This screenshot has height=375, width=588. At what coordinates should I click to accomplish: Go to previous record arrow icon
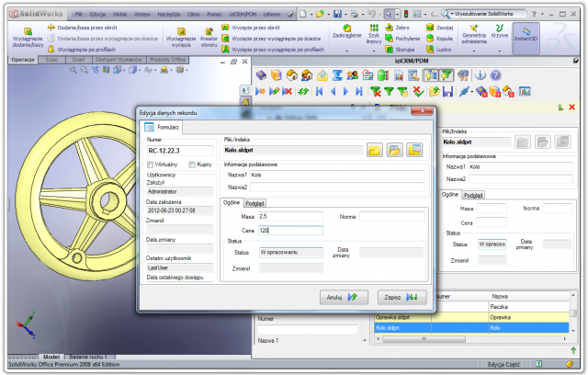pyautogui.click(x=333, y=91)
